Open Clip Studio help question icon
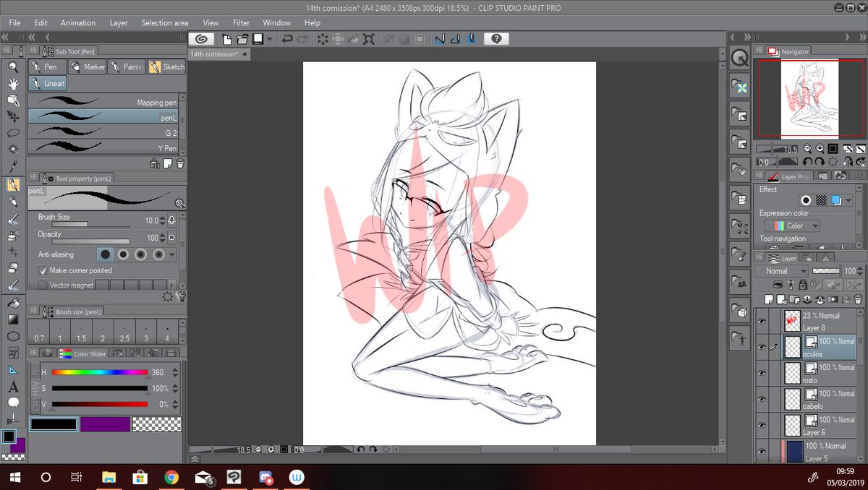The width and height of the screenshot is (868, 490). click(x=496, y=39)
